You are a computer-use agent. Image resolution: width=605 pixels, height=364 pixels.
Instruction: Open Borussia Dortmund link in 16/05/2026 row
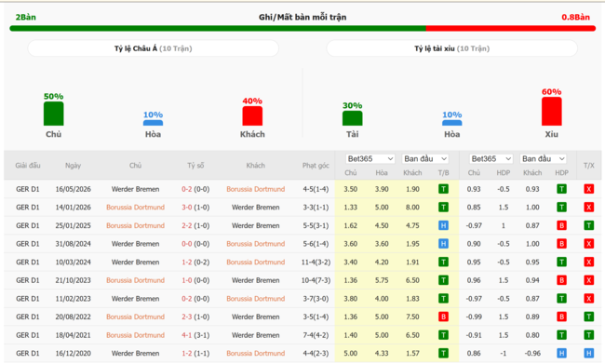(x=255, y=189)
